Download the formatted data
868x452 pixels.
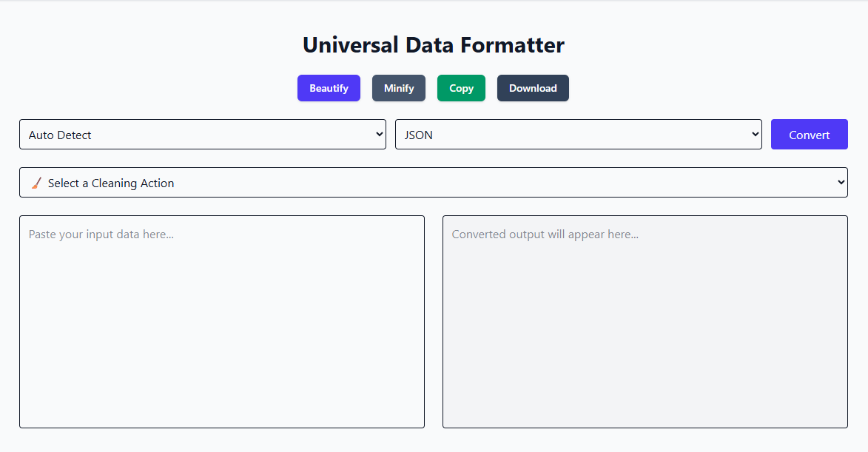(x=533, y=88)
